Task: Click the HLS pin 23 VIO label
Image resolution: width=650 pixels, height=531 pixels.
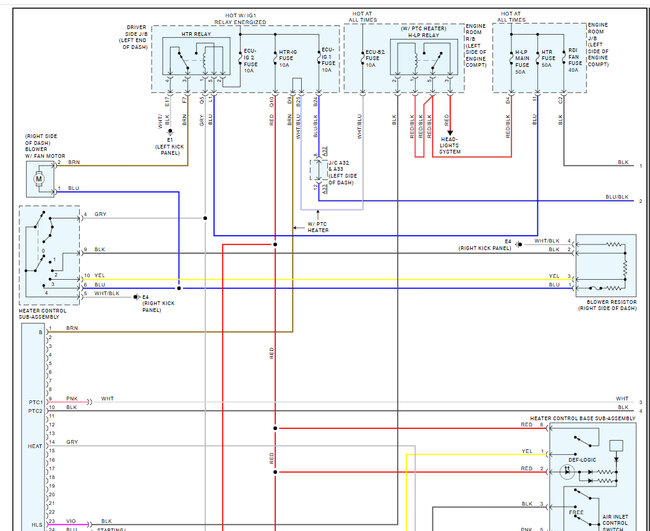Action: coord(71,521)
